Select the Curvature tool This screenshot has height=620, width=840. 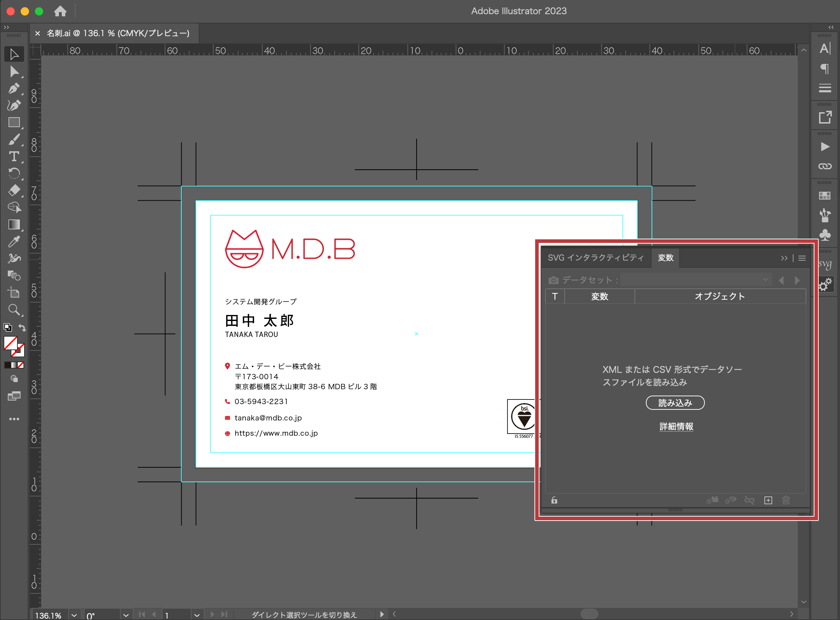click(x=14, y=105)
